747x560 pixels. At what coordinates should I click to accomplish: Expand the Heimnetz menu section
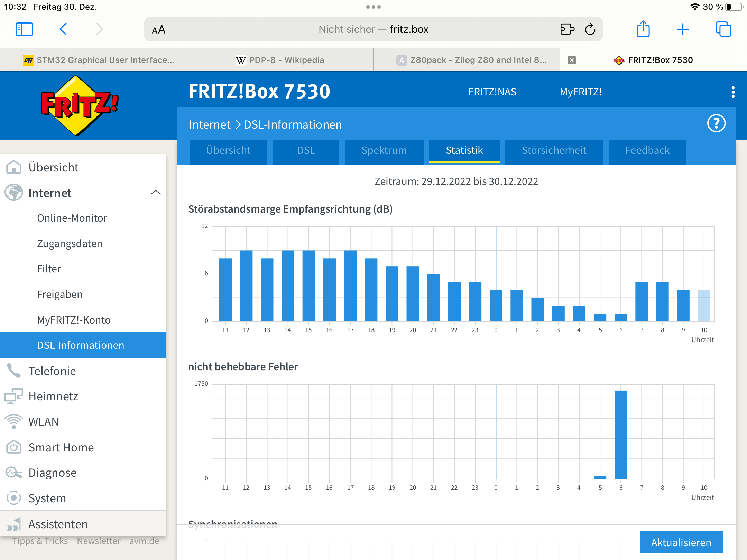(53, 396)
